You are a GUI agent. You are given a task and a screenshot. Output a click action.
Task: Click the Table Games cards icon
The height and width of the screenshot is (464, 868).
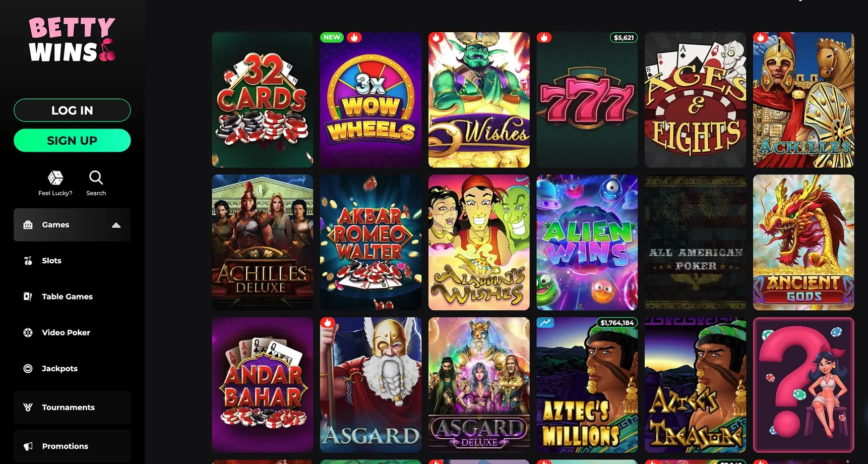(28, 297)
